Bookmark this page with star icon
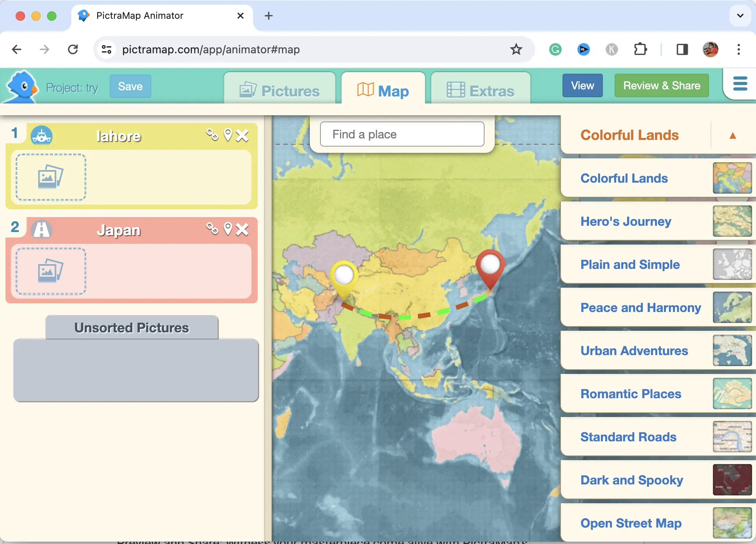The image size is (756, 544). coord(516,49)
